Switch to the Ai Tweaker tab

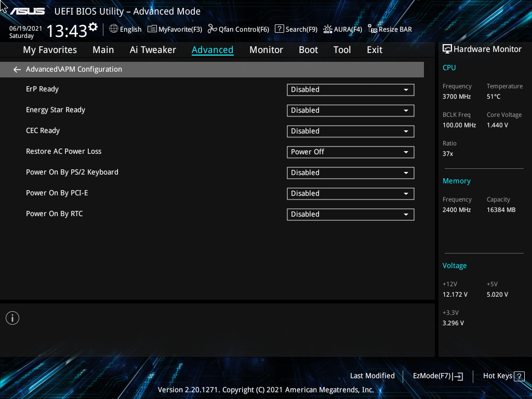pos(153,49)
